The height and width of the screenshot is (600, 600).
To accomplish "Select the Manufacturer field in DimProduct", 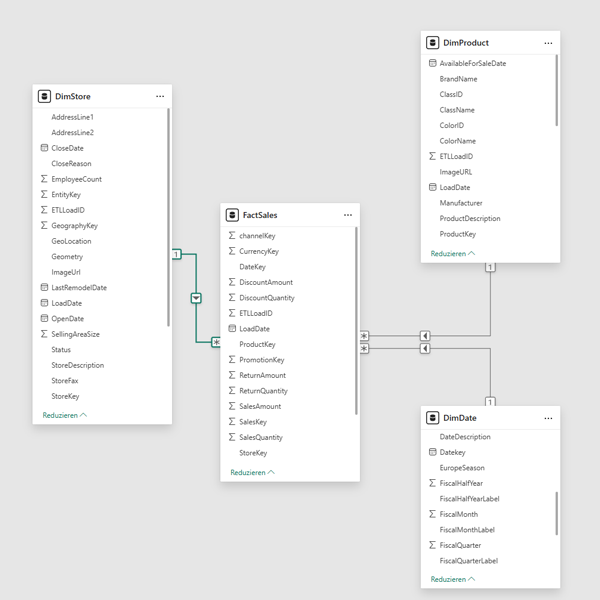I will pyautogui.click(x=460, y=203).
